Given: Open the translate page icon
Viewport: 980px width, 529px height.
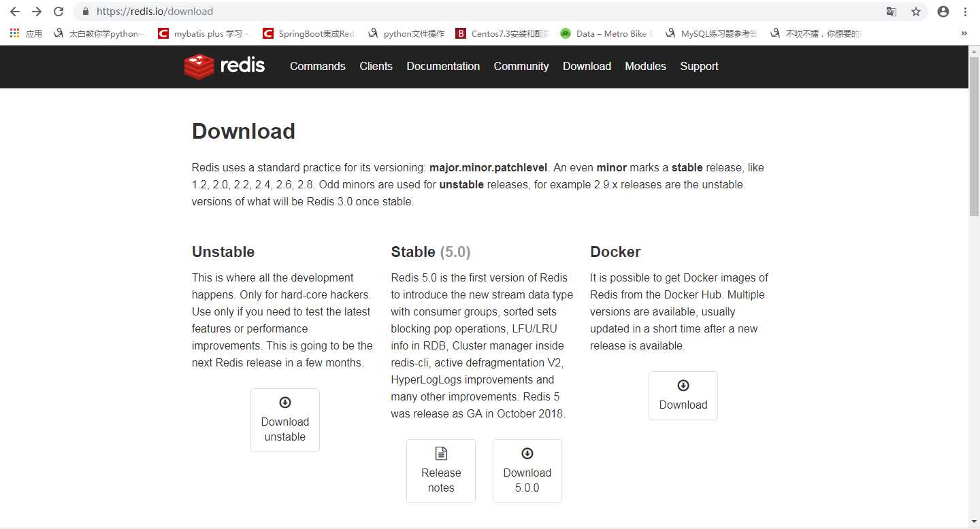Looking at the screenshot, I should click(x=892, y=12).
